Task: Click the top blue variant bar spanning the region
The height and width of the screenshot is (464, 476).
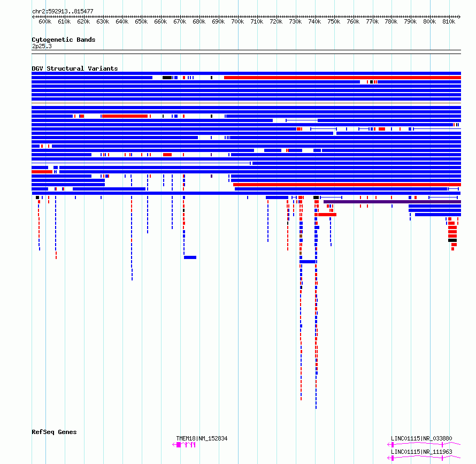Action: coord(246,73)
